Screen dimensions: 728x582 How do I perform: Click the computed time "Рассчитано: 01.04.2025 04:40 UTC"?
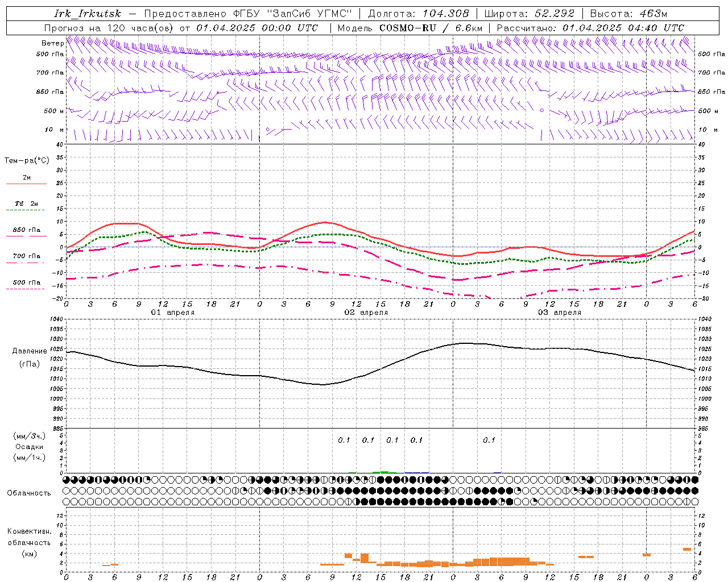pyautogui.click(x=590, y=28)
